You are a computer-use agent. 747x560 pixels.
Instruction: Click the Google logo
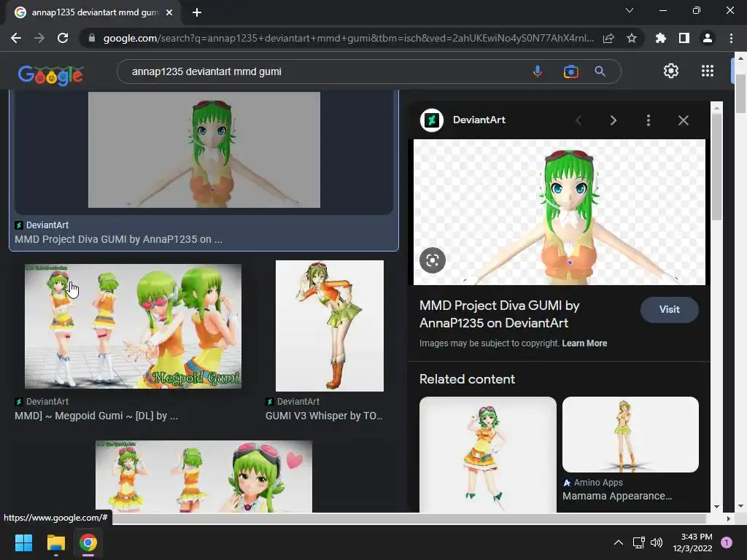[50, 75]
